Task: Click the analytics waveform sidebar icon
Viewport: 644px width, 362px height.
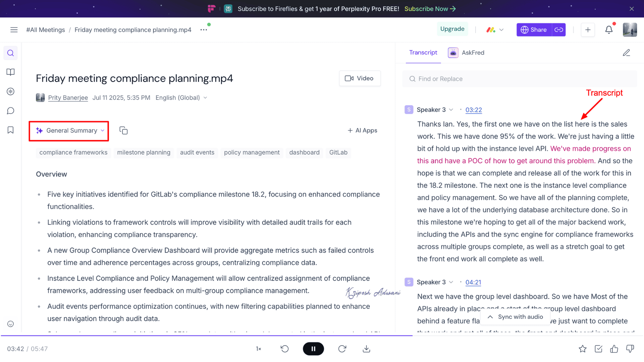Action: pos(10,92)
